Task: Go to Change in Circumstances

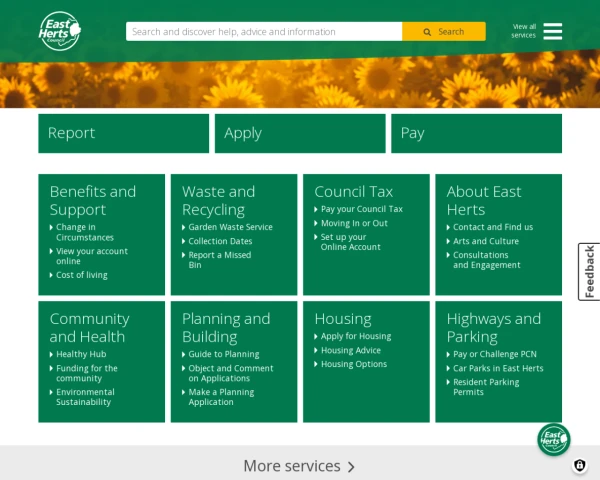Action: [85, 232]
